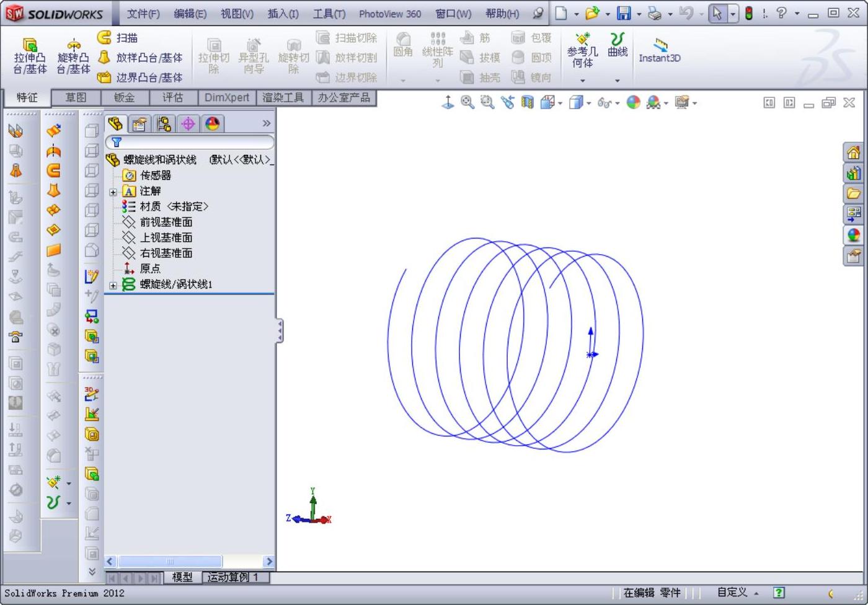868x605 pixels.
Task: Open SolidWorks Resources home icon
Action: pos(854,152)
